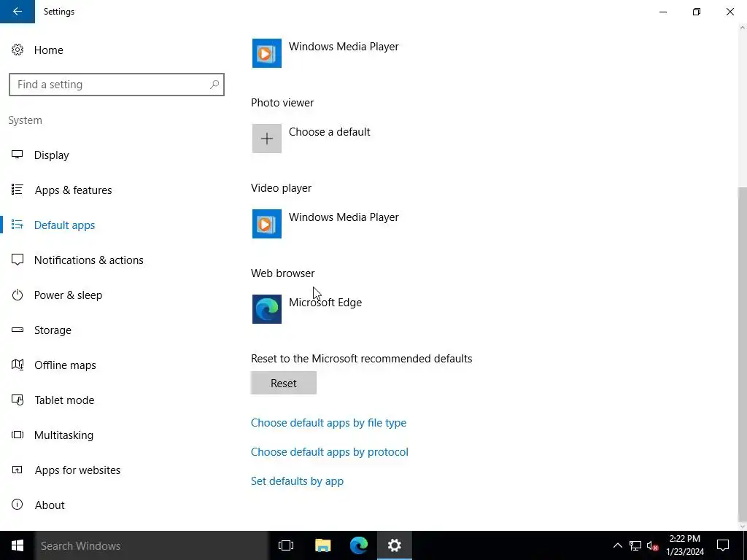Click the vertical scrollbar thumb
The image size is (747, 560).
click(x=742, y=354)
